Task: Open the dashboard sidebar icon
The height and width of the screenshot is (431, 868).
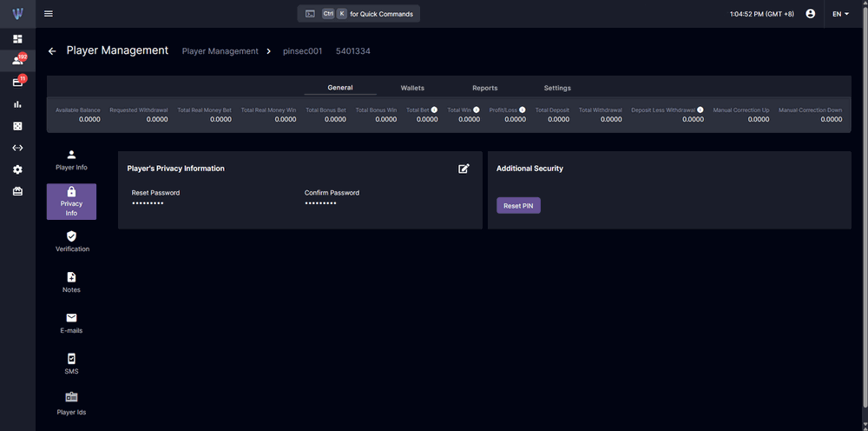Action: point(17,39)
